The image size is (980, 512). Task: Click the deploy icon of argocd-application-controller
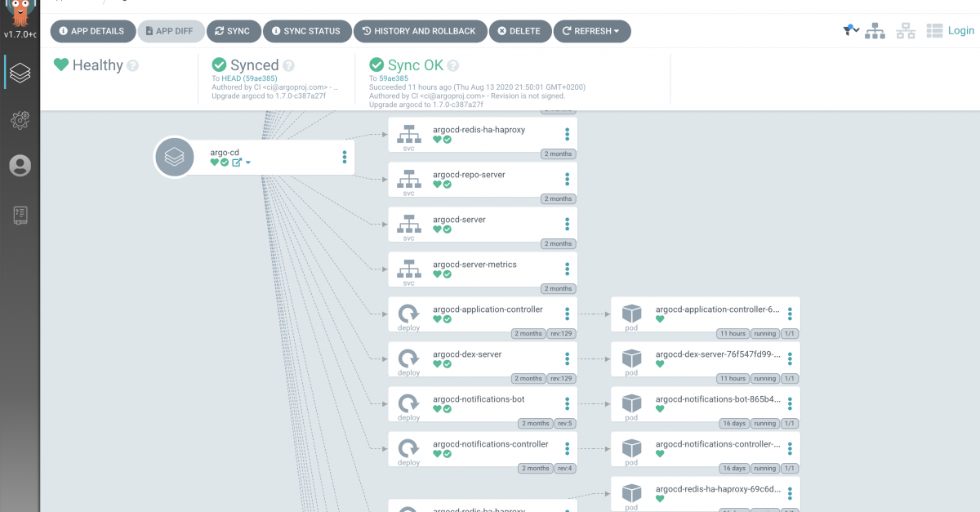(x=408, y=313)
